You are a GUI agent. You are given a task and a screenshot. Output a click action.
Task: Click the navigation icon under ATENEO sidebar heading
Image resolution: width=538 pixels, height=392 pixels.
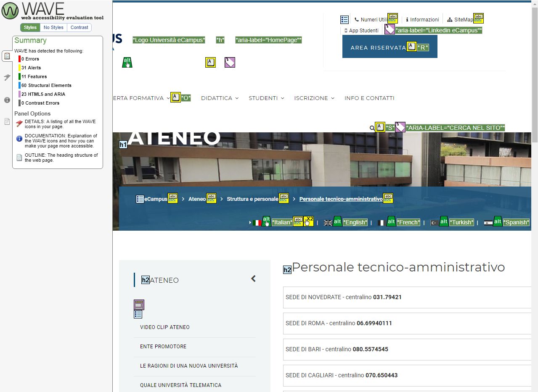(139, 305)
